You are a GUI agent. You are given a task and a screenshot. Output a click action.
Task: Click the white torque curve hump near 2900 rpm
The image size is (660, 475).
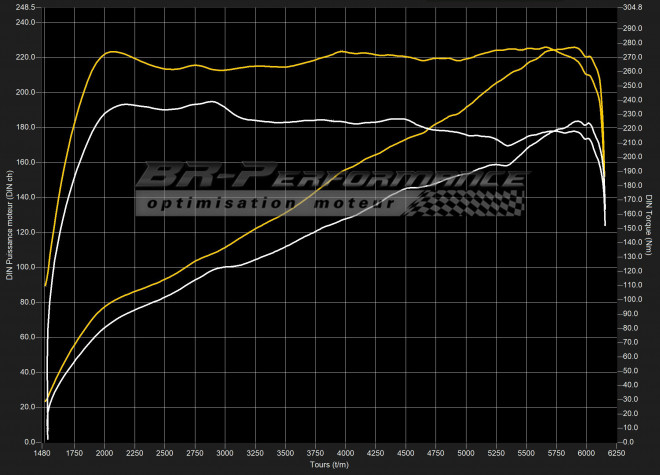coord(212,101)
